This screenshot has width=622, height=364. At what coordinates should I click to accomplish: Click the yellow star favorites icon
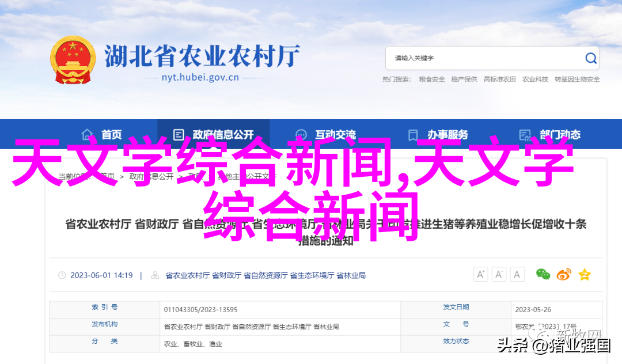click(585, 275)
